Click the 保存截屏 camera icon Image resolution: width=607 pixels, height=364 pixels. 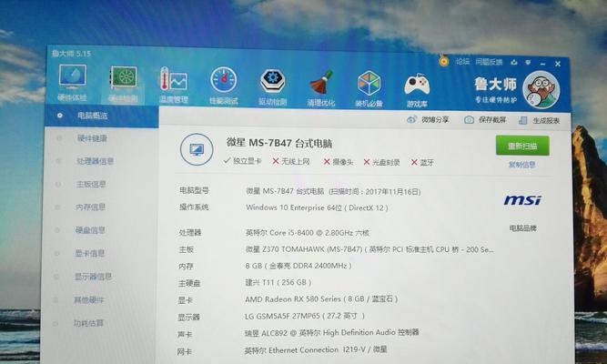click(x=469, y=119)
